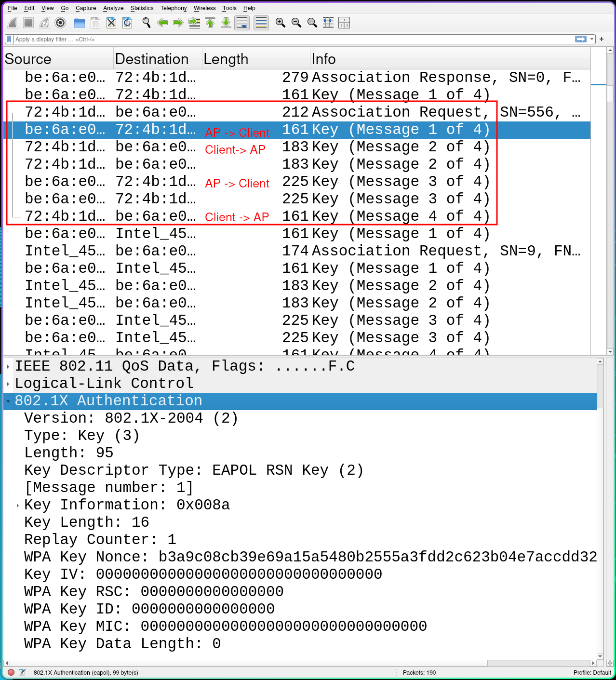Image resolution: width=616 pixels, height=680 pixels.
Task: Open the Tools menu
Action: point(229,8)
